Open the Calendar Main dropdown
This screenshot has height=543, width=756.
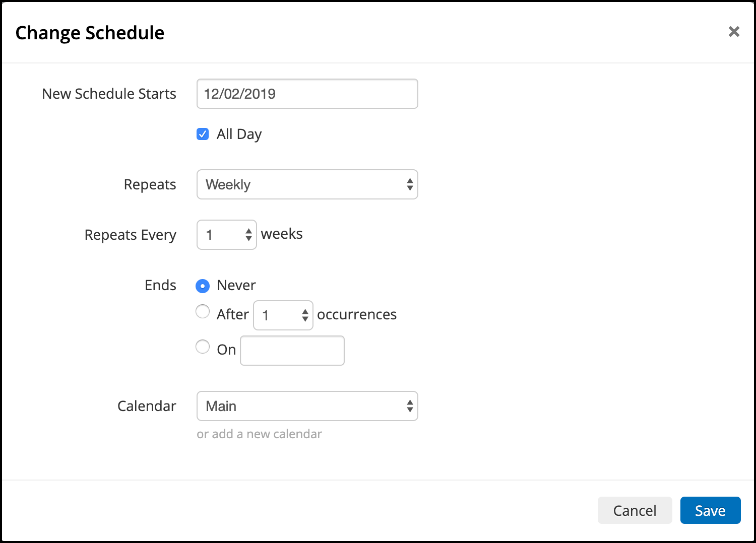coord(307,406)
